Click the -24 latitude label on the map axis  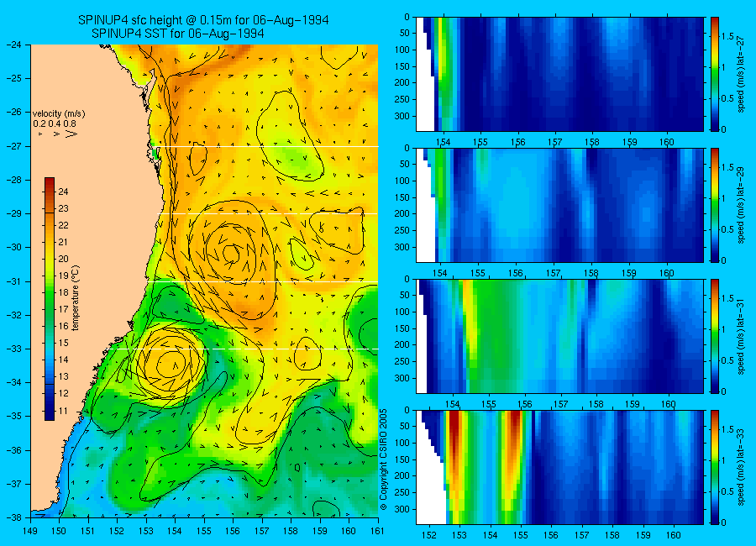[x=14, y=45]
